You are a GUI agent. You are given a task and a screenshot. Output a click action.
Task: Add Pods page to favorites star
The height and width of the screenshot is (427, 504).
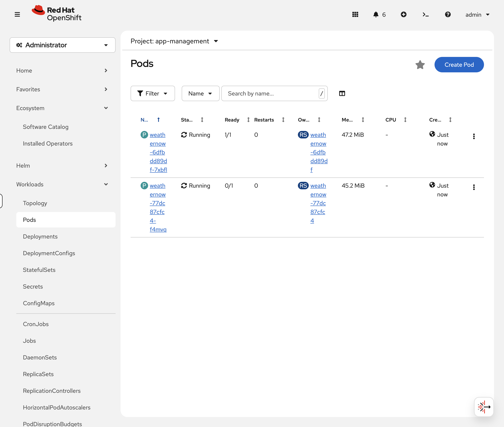(420, 65)
